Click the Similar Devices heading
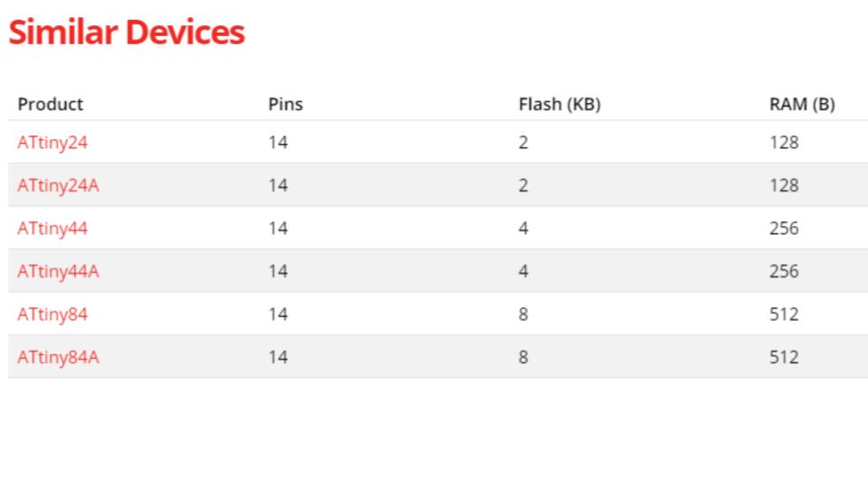Screen dimensions: 868x488 [x=127, y=33]
